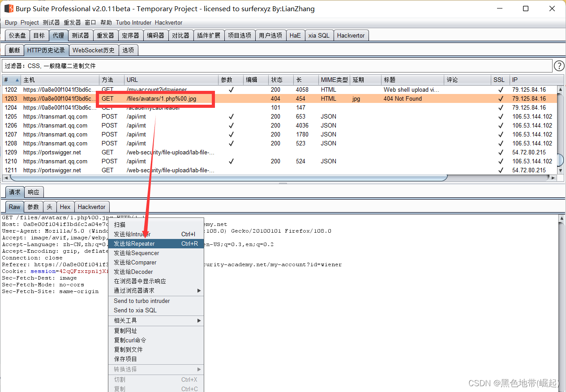Screen dimensions: 566x392
Task: Switch to the 项目选项 tab
Action: click(240, 35)
